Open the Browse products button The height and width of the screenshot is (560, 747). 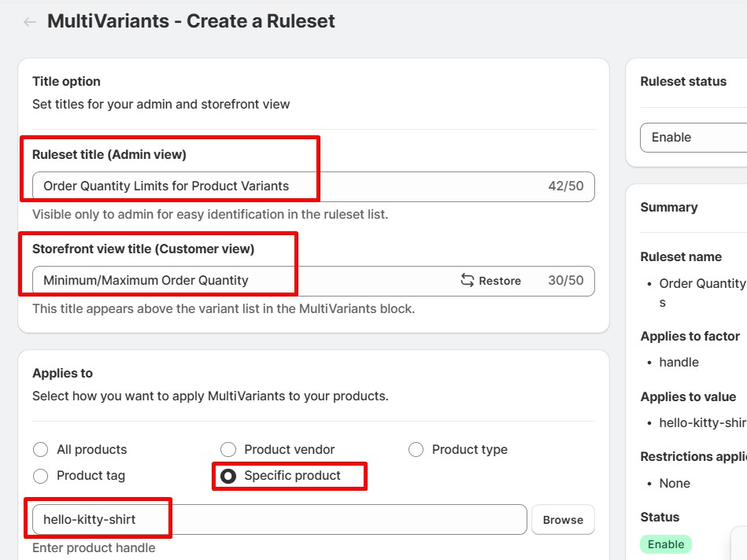click(563, 520)
